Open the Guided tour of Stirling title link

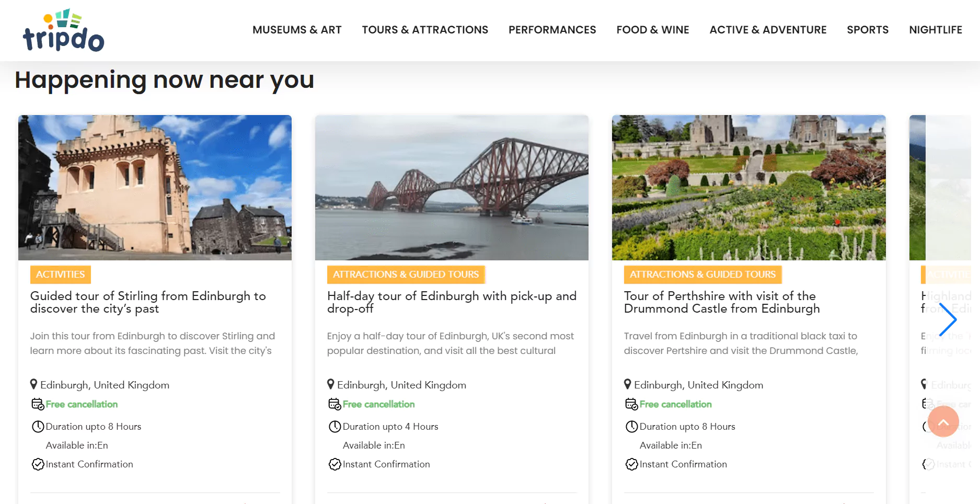148,302
